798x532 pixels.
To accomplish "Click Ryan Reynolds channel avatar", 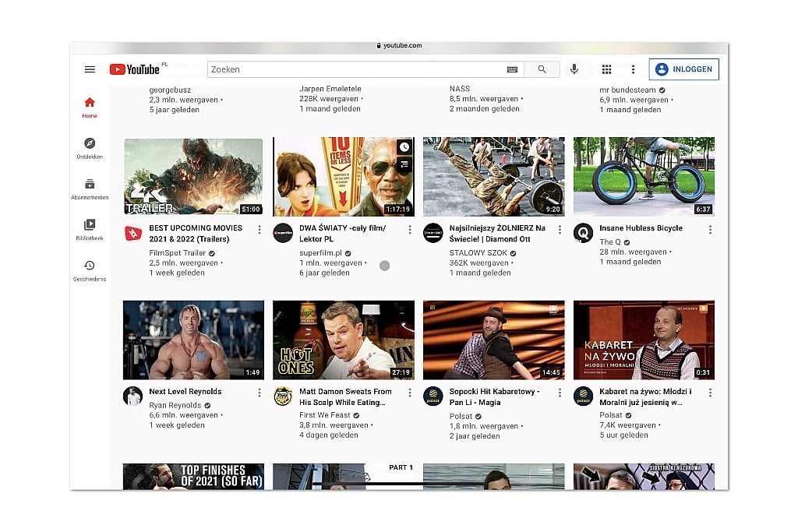I will (133, 396).
